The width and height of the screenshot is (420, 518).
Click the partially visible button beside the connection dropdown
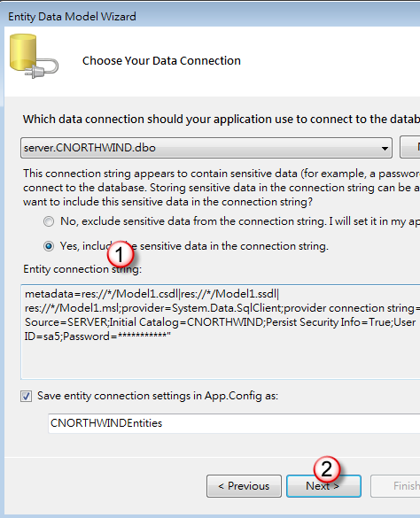409,147
